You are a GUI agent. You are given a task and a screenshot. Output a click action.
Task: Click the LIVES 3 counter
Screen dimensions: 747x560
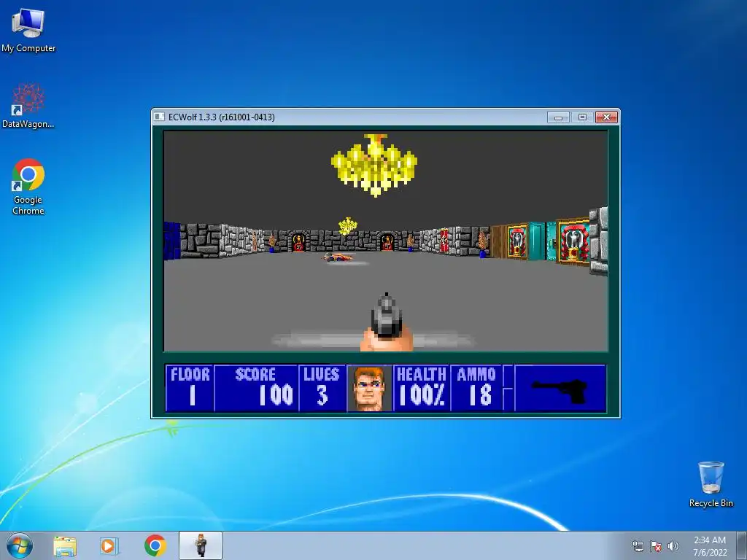[x=322, y=388]
